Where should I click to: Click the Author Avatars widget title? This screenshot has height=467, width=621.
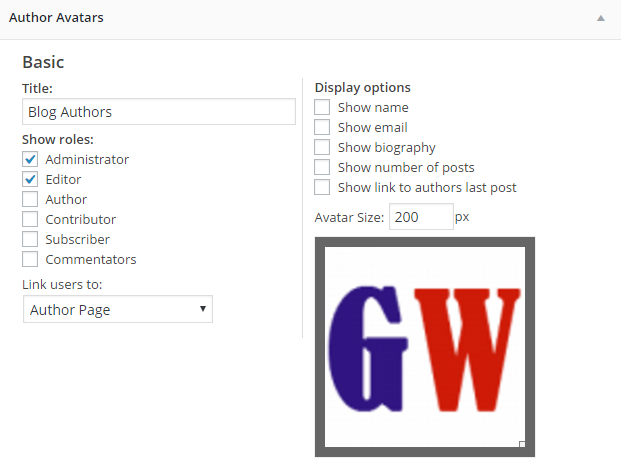56,18
